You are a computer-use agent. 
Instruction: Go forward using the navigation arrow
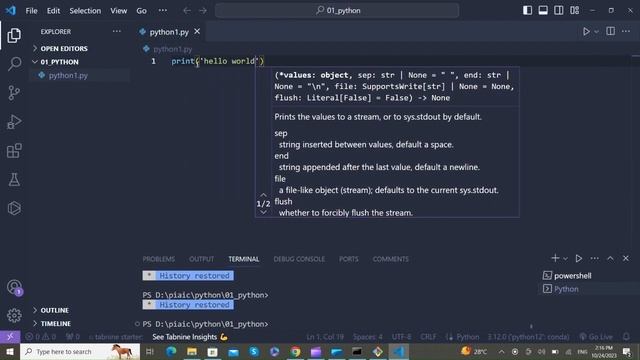pyautogui.click(x=203, y=11)
